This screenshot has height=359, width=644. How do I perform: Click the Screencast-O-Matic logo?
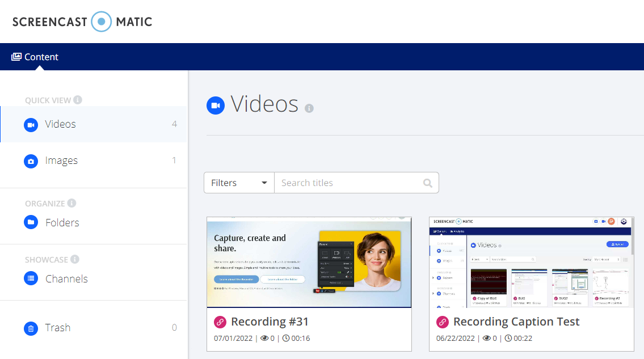pyautogui.click(x=82, y=22)
